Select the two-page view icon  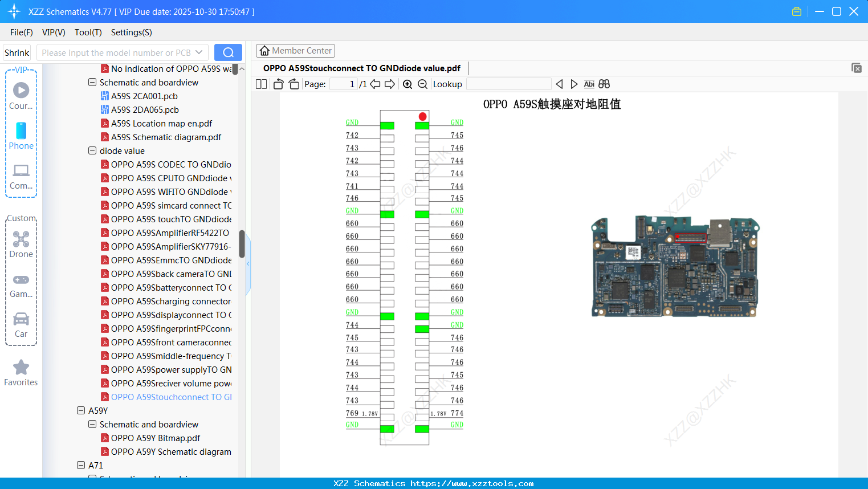coord(261,84)
